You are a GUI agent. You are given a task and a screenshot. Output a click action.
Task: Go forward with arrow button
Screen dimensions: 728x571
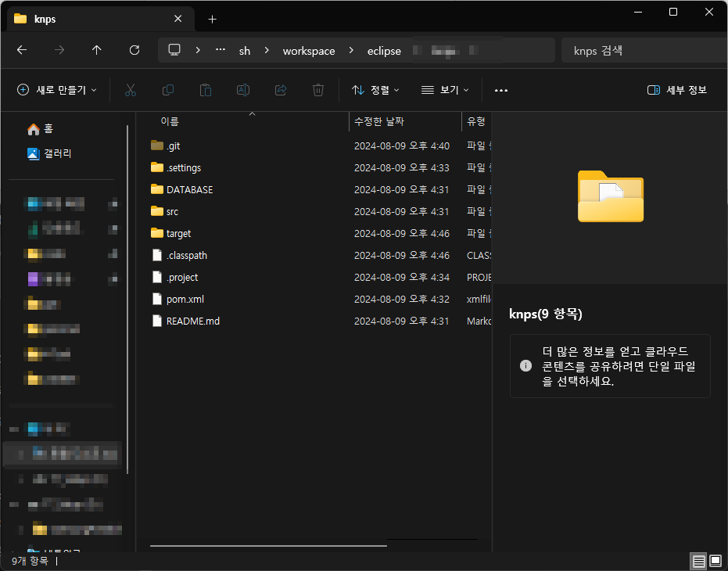59,50
